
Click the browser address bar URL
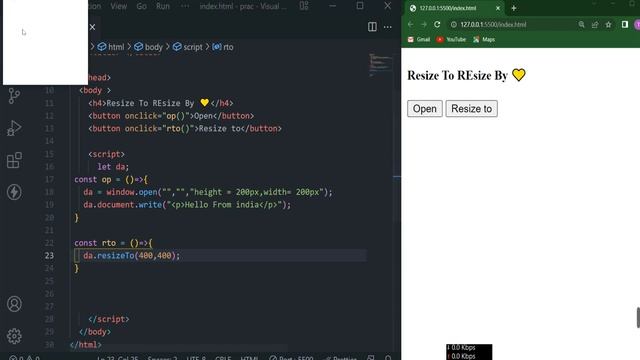(x=493, y=24)
